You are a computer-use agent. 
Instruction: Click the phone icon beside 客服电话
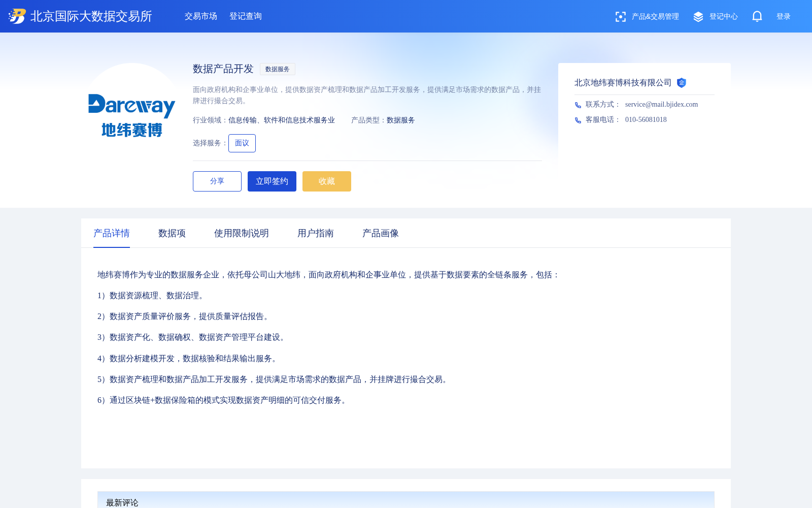coord(578,120)
